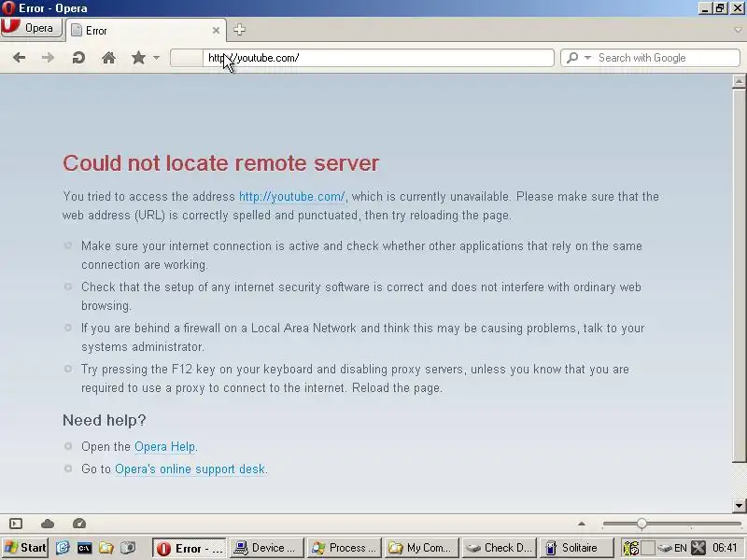The image size is (747, 560).
Task: Click the taskbar clock 06:41
Action: [x=726, y=548]
